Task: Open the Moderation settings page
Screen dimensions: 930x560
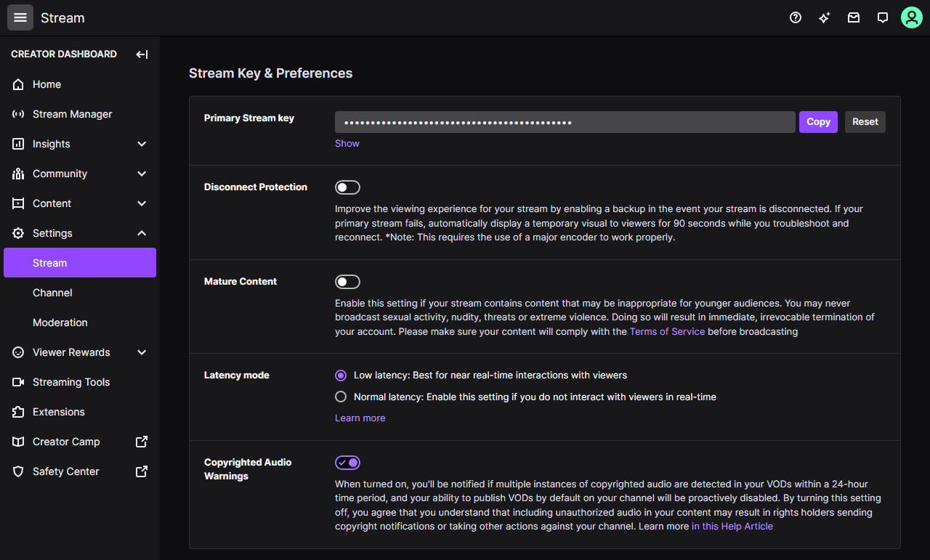Action: pos(60,322)
